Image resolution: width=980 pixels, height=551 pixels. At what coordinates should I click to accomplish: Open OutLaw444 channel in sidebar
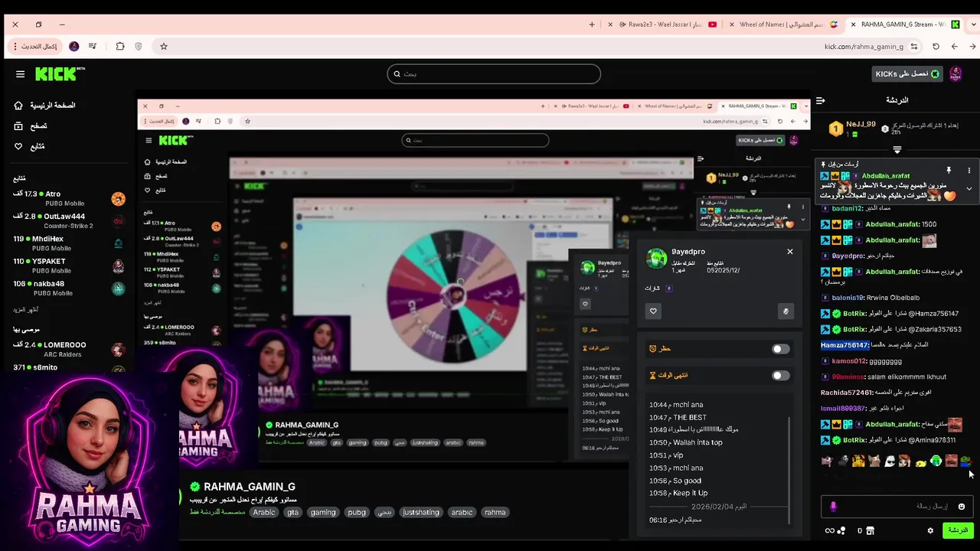69,221
